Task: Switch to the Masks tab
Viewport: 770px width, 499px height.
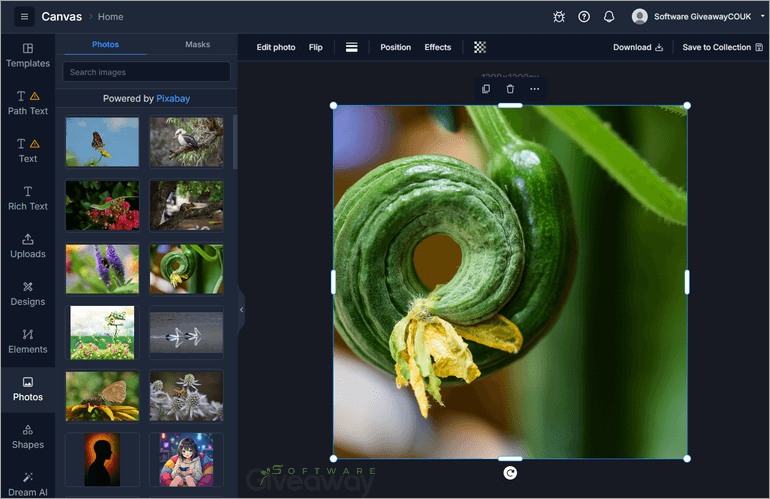Action: tap(197, 44)
